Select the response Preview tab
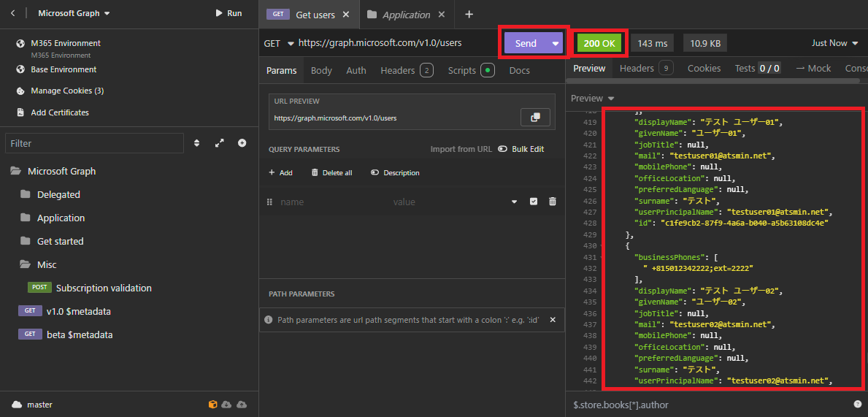The image size is (868, 417). (x=590, y=68)
